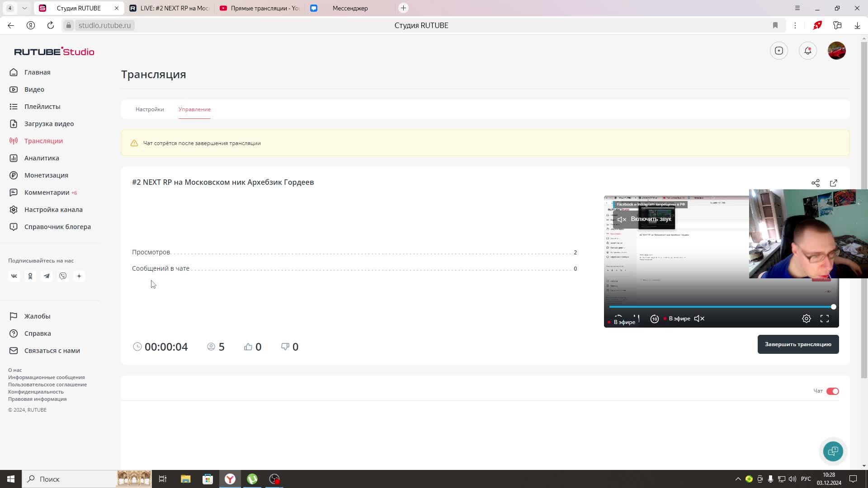Enter fullscreen in the video player
This screenshot has height=488, width=868.
pyautogui.click(x=824, y=319)
